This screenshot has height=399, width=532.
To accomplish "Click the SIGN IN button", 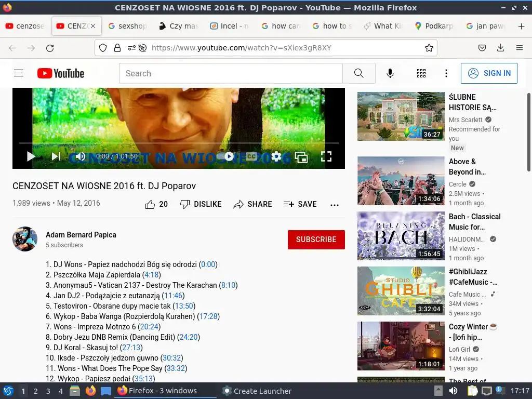I will coord(489,73).
